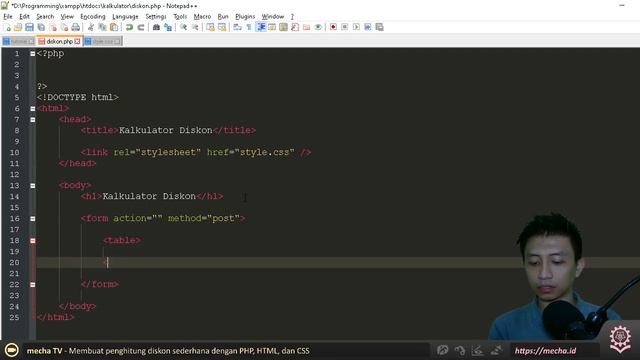
Task: Close the diskon.php tab
Action: point(78,42)
